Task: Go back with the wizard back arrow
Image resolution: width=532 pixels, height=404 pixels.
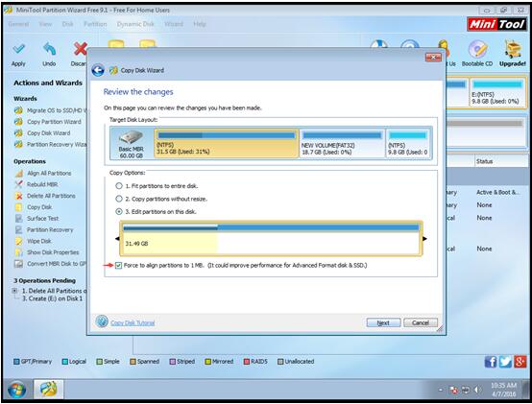Action: (x=98, y=70)
